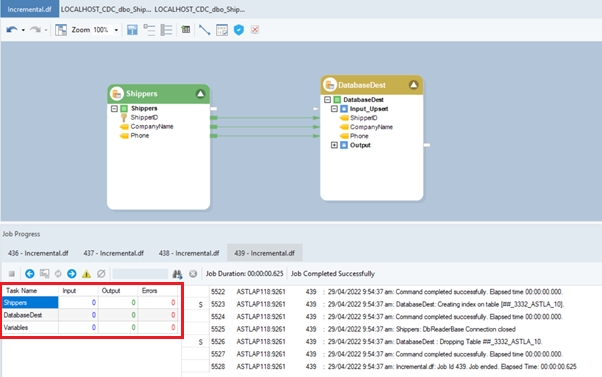Collapse the Shippers tree node
The width and height of the screenshot is (602, 377).
114,109
